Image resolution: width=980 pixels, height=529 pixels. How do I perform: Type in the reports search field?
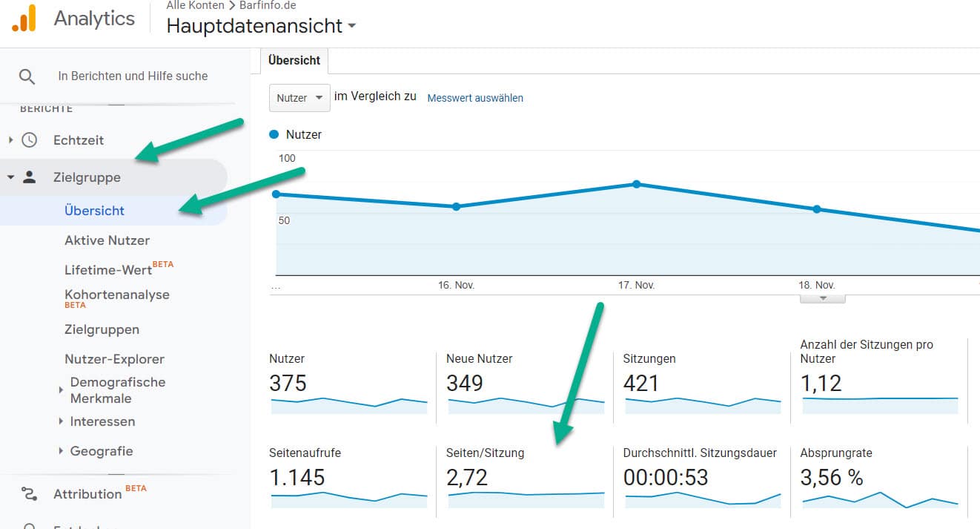(133, 76)
